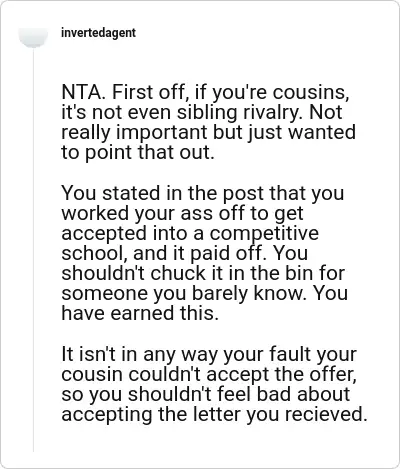Click the line "shouldn't chuck it in the bin for"
The image size is (400, 469).
tap(203, 273)
